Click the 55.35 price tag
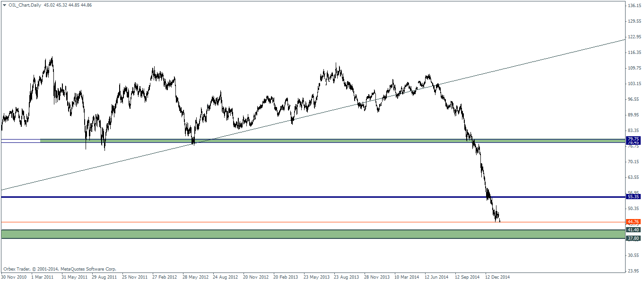 click(x=633, y=196)
